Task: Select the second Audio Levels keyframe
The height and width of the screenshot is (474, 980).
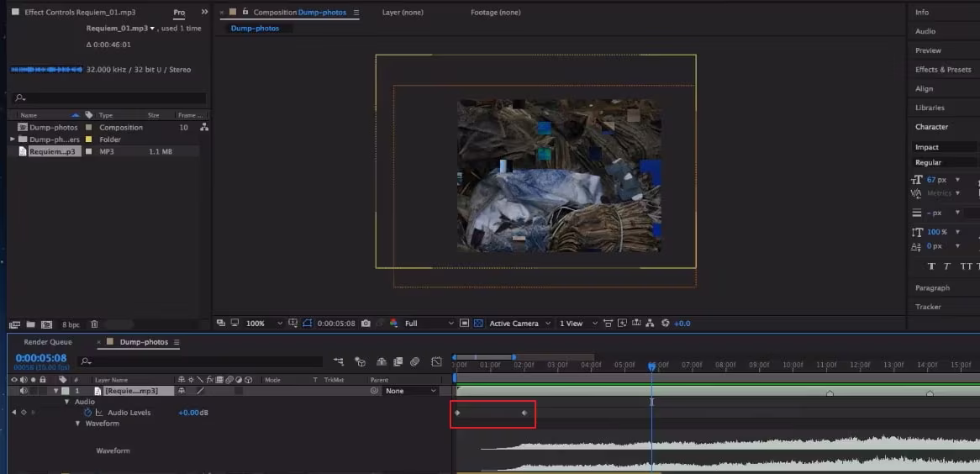Action: (x=524, y=413)
